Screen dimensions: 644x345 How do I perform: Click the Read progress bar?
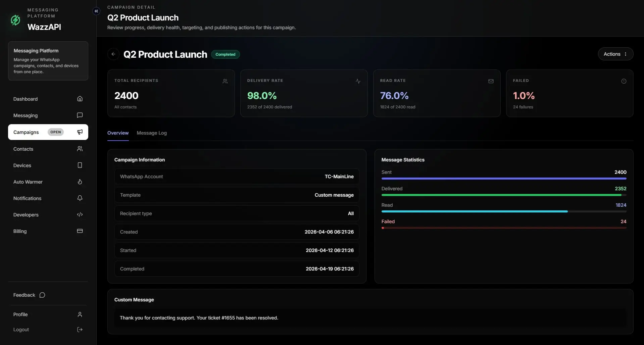pyautogui.click(x=504, y=211)
